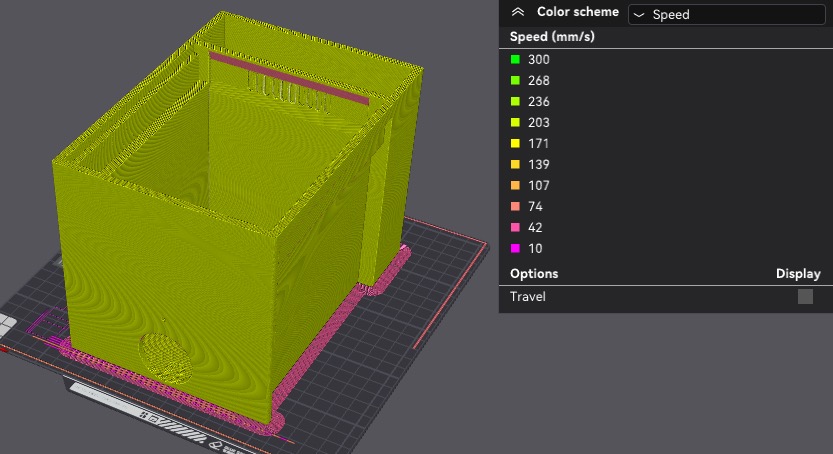
Task: Click the "10" speed value
Action: [535, 248]
